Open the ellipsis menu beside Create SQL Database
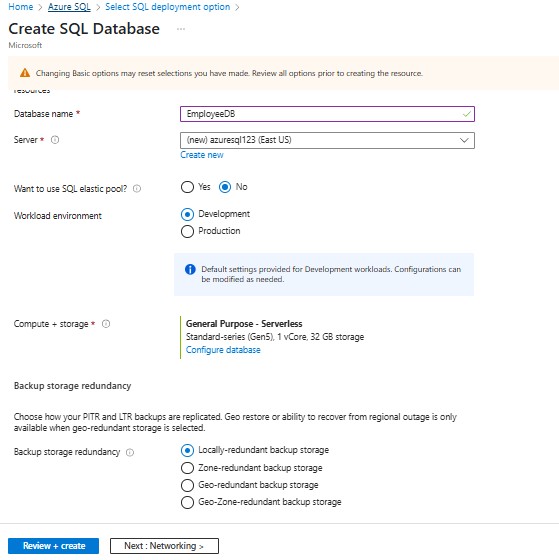Screen dimensions: 559x560 coord(181,29)
